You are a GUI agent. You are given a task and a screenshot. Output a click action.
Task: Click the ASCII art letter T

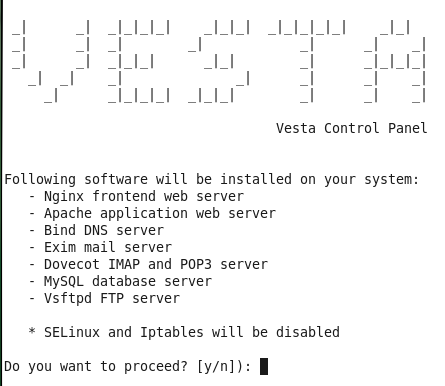(x=307, y=62)
